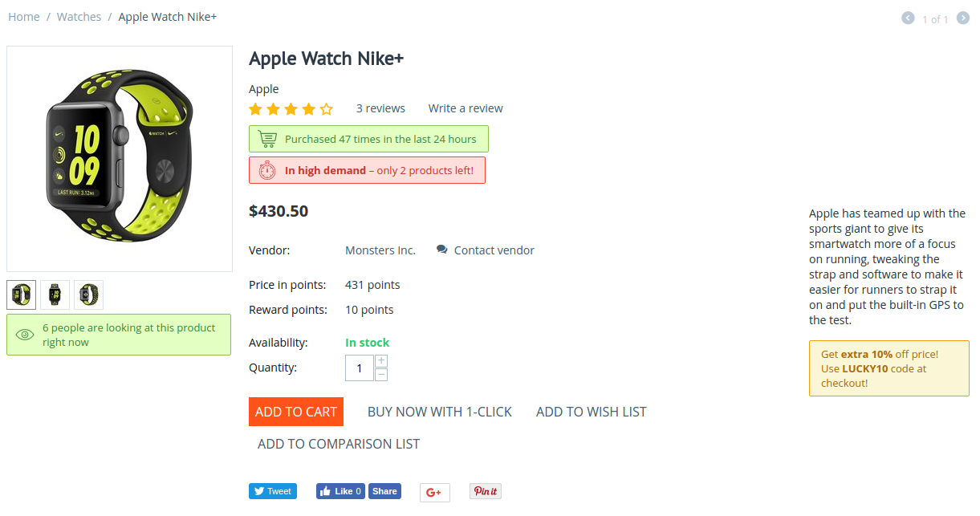Screen dimensions: 980x516
Task: Open the Home breadcrumb
Action: [24, 17]
